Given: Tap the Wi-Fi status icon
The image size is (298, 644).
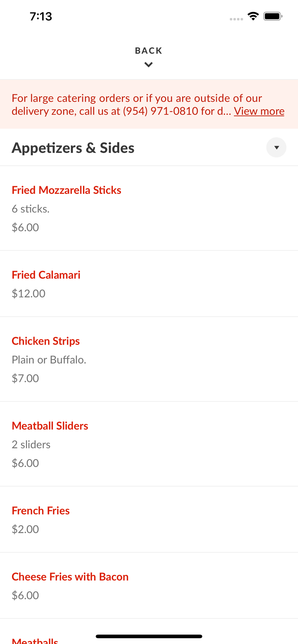Looking at the screenshot, I should coord(253,16).
